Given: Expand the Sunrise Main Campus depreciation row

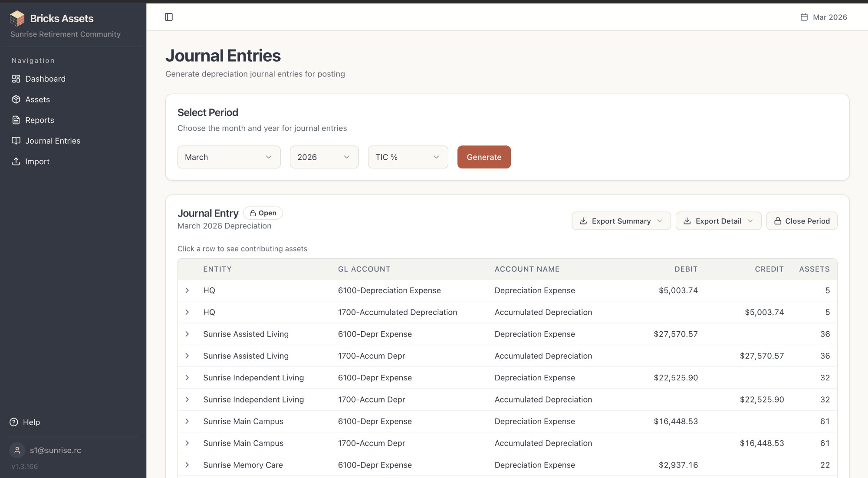Looking at the screenshot, I should pyautogui.click(x=187, y=421).
